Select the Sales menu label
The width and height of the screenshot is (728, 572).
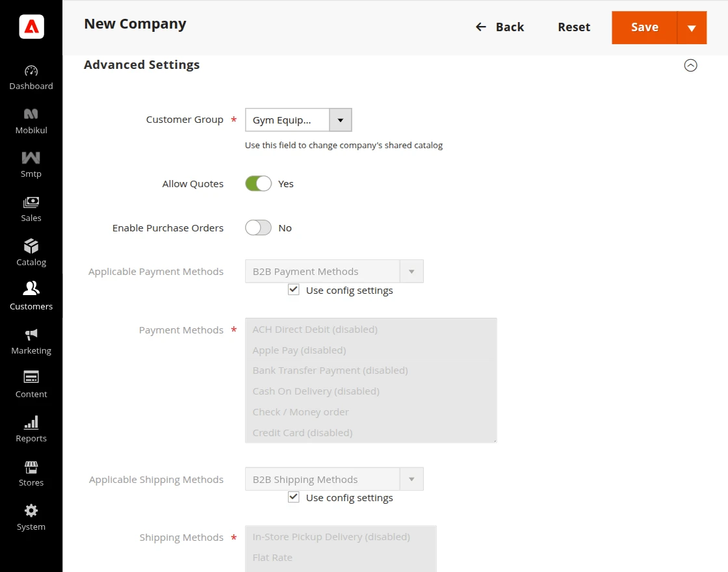(31, 218)
